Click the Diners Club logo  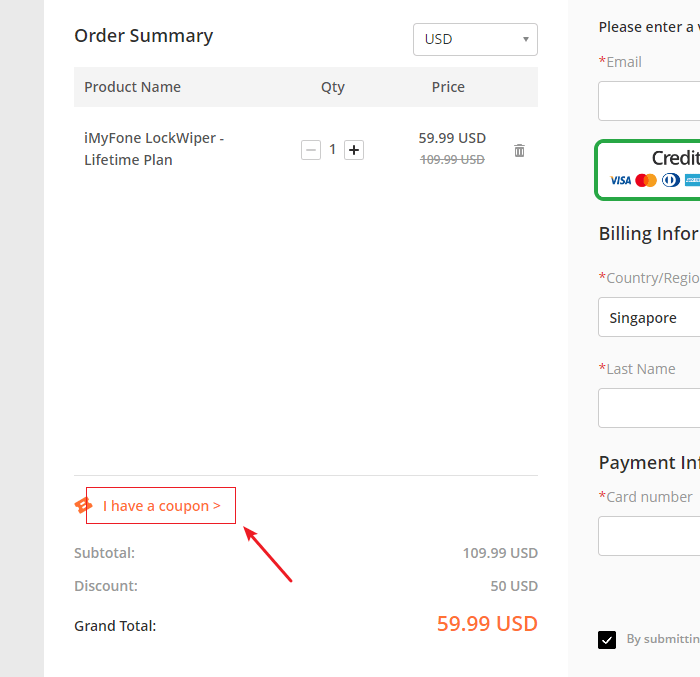click(671, 180)
